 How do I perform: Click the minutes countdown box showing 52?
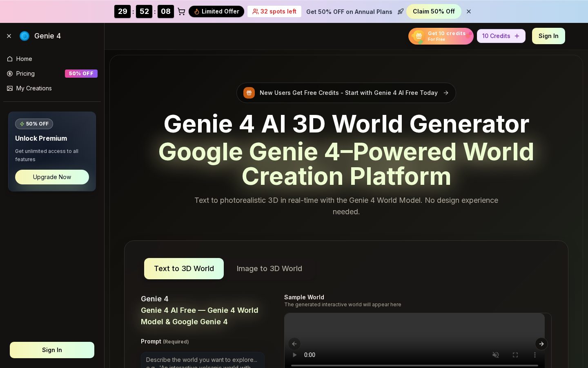pyautogui.click(x=144, y=11)
